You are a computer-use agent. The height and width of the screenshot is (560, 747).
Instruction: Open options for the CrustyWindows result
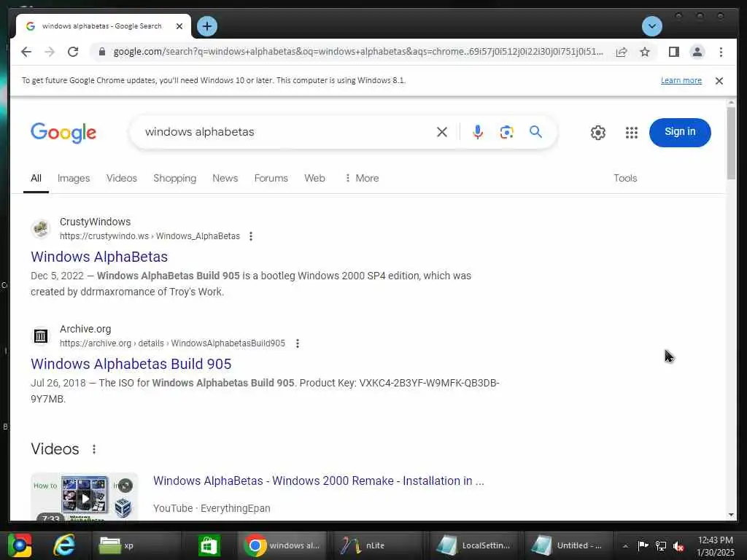[x=251, y=236]
